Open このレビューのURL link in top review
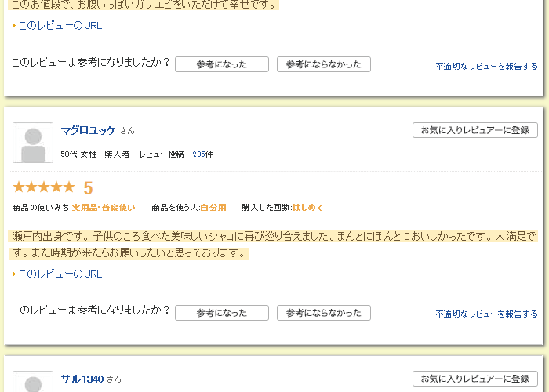The height and width of the screenshot is (392, 549). coord(60,26)
